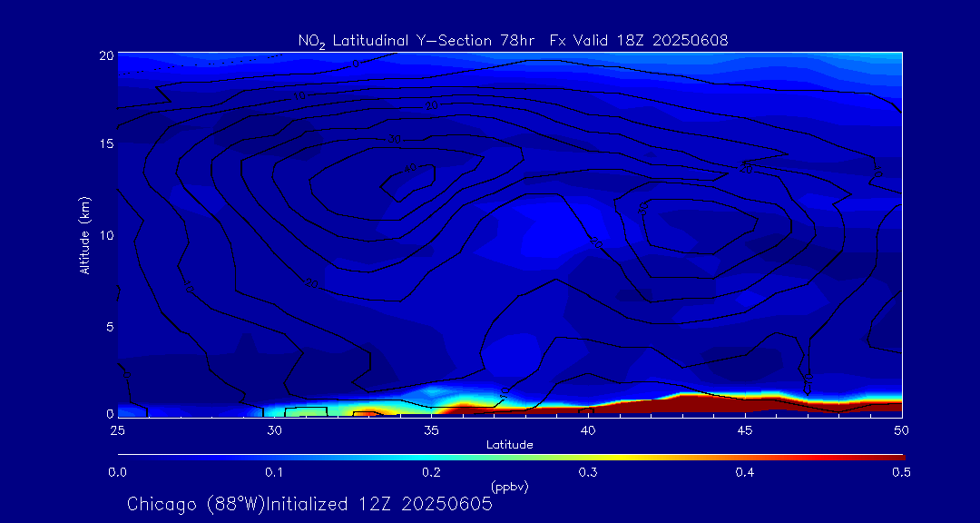Viewport: 980px width, 523px height.
Task: Click the latitude axis tick label '35'
Action: tap(431, 429)
